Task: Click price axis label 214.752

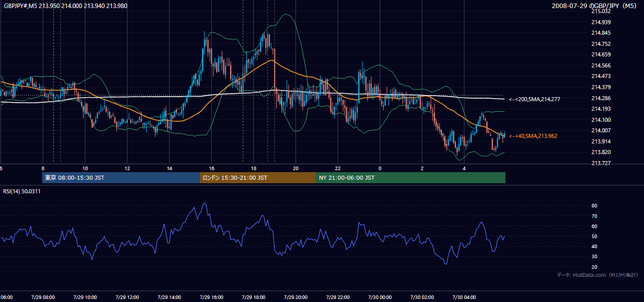Action: point(601,44)
